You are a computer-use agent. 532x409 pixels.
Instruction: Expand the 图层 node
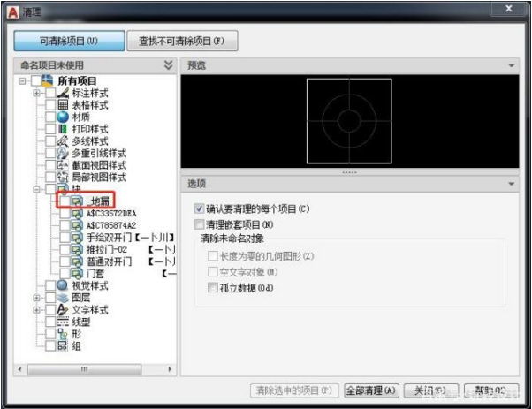click(36, 298)
